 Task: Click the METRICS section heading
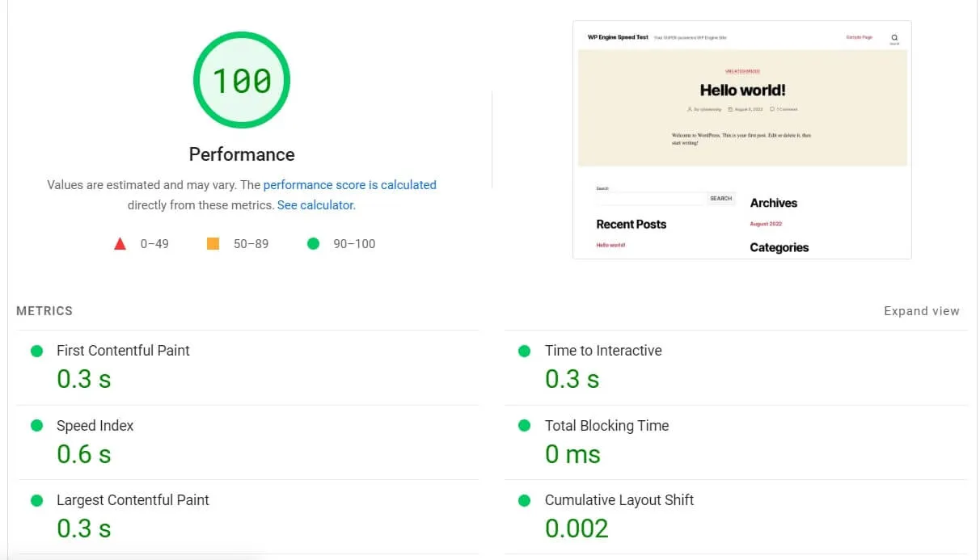coord(44,311)
